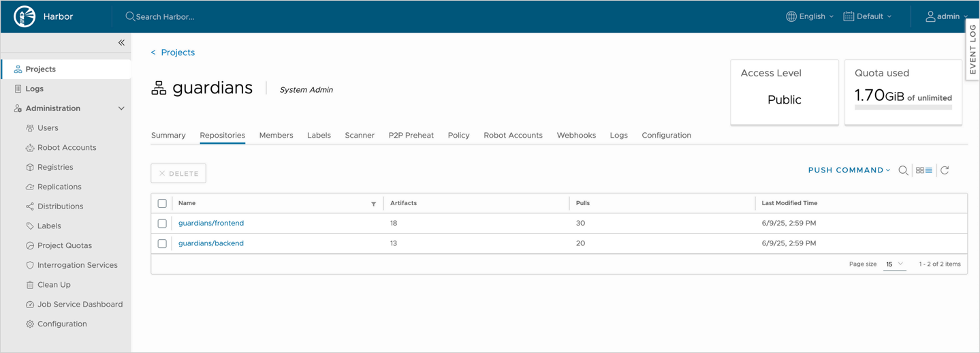Click the Robot Accounts sidebar icon
Viewport: 980px width, 353px height.
coord(30,148)
